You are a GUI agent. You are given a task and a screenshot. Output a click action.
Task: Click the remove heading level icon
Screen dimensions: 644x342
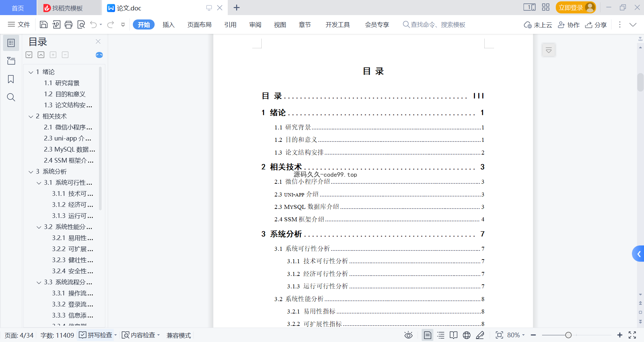coord(65,55)
